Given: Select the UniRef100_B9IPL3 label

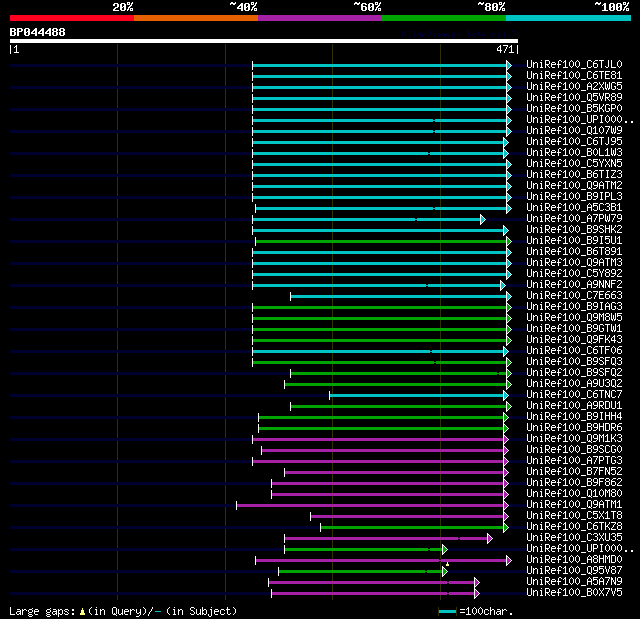Looking at the screenshot, I should 574,197.
